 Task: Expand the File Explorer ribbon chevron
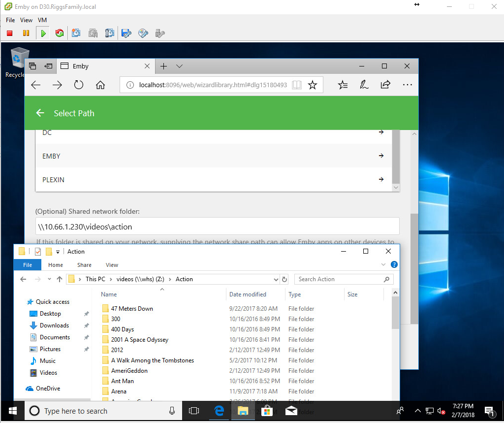pos(384,265)
